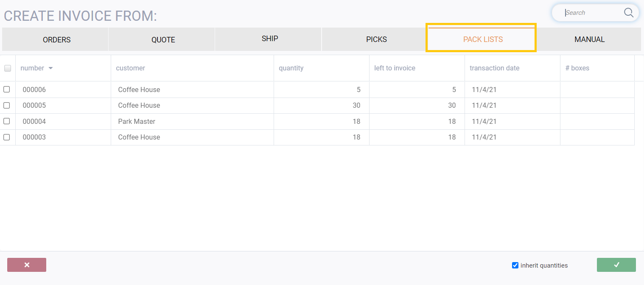Tick the checkbox for pack list 000004

point(6,121)
